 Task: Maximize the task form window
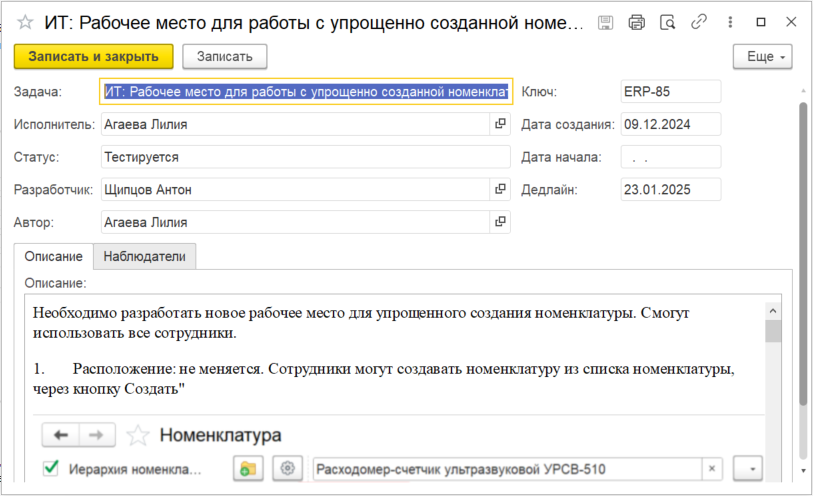pos(761,22)
